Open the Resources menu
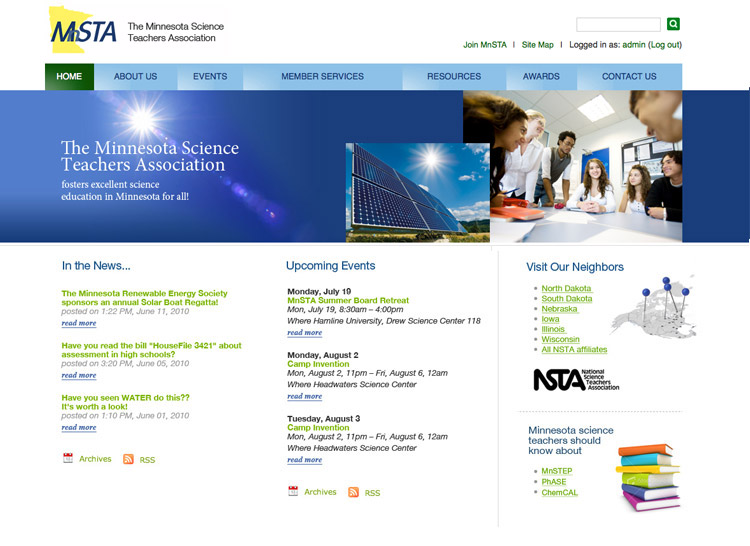 point(454,76)
